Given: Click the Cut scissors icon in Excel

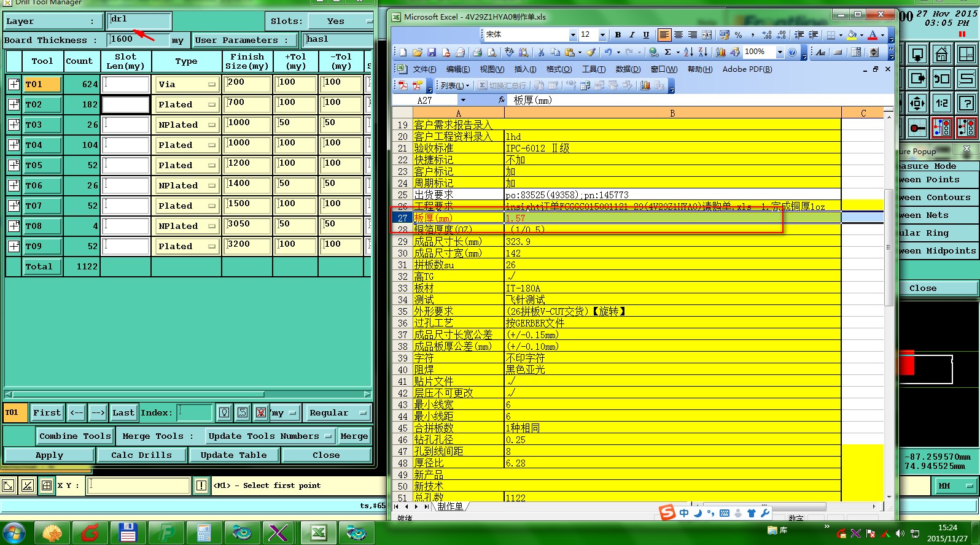Looking at the screenshot, I should pyautogui.click(x=541, y=52).
